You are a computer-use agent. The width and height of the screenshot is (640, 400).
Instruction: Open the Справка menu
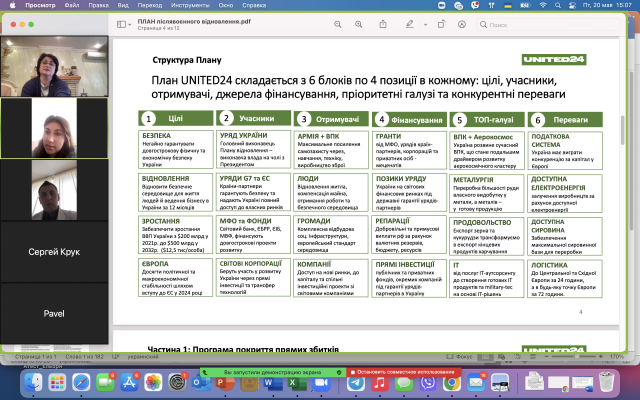(254, 5)
